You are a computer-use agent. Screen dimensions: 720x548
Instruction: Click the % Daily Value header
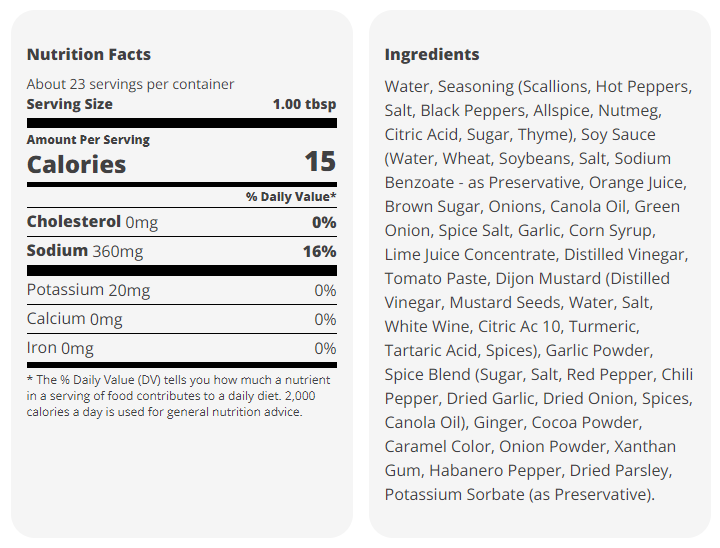click(291, 197)
